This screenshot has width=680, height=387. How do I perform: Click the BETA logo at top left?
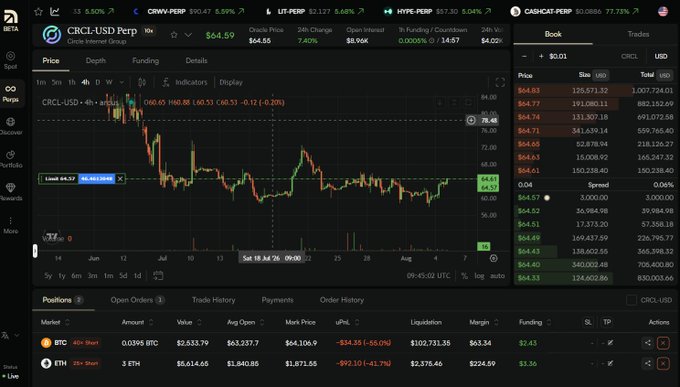point(10,21)
